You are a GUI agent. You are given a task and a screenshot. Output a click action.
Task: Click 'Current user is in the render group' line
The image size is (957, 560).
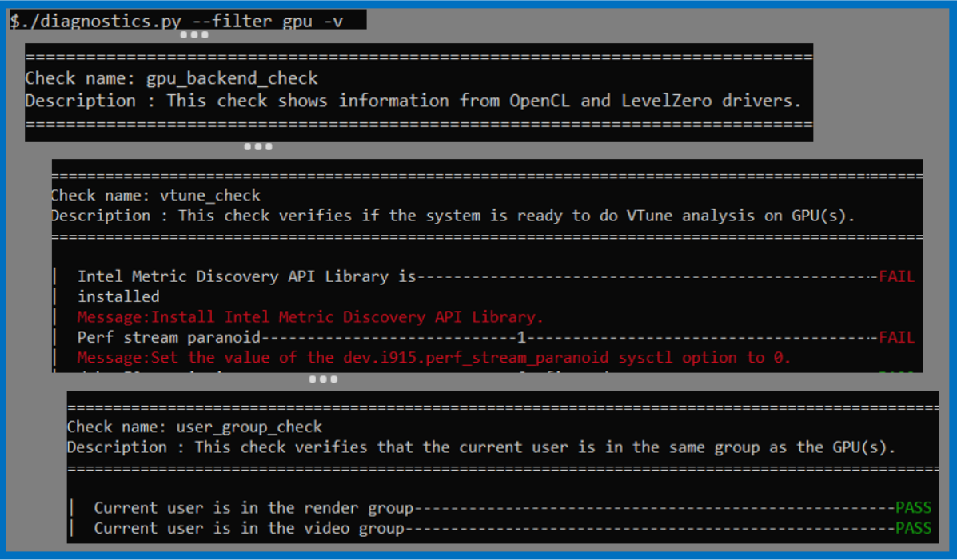click(254, 508)
